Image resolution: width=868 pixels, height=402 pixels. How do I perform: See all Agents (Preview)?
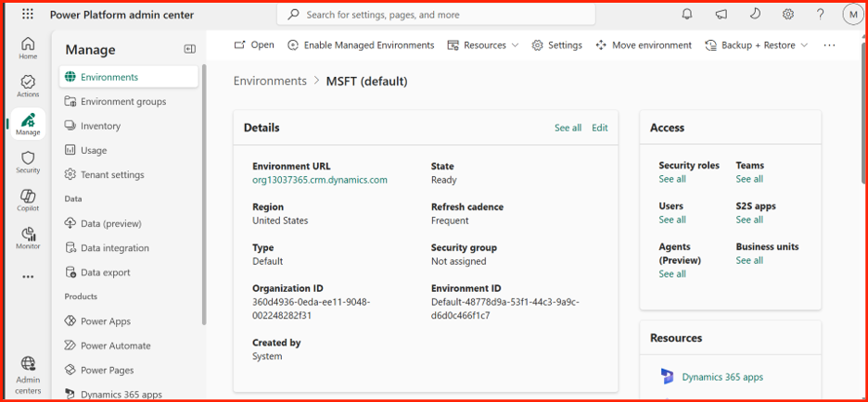[x=672, y=274]
